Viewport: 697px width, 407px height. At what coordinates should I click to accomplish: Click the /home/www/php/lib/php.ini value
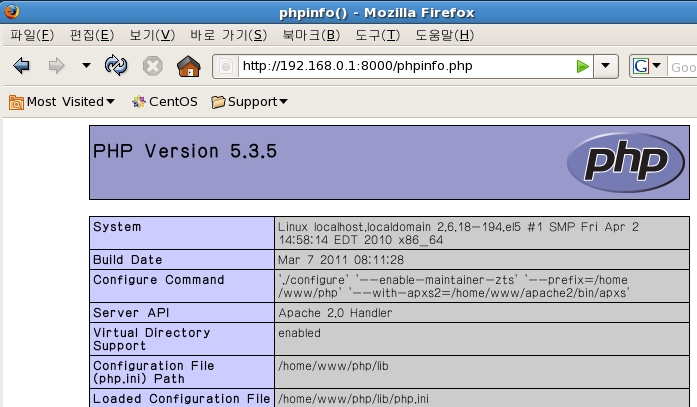tap(353, 399)
